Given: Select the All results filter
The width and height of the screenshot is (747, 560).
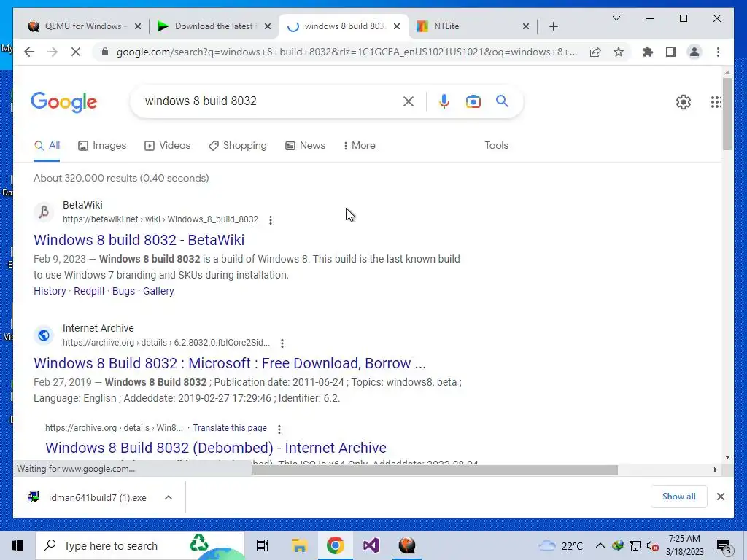Looking at the screenshot, I should pyautogui.click(x=47, y=145).
